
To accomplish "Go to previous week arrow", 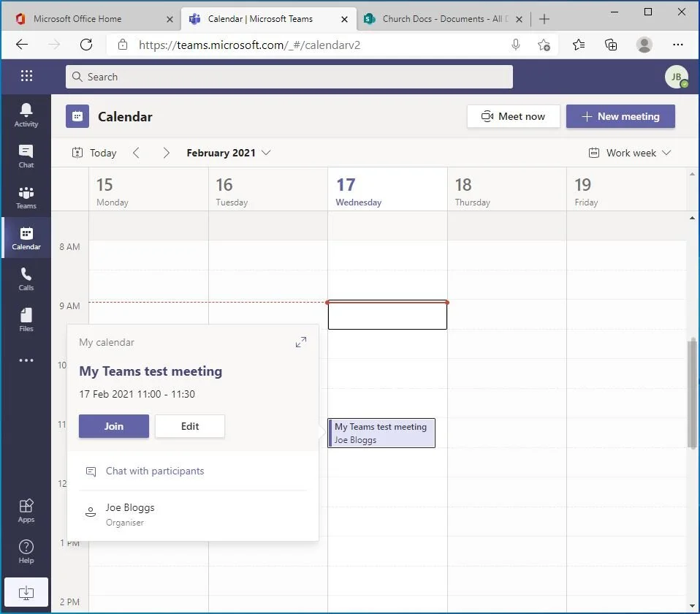I will point(136,153).
